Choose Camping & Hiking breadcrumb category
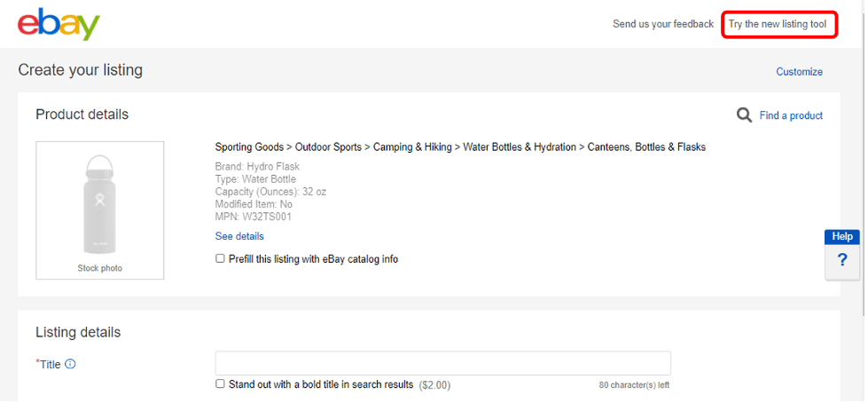868x403 pixels. tap(411, 146)
